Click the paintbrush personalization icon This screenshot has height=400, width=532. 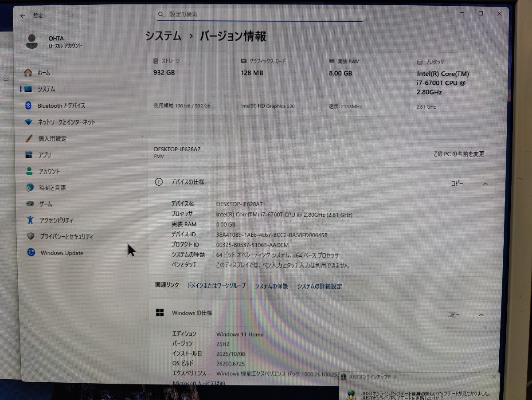pos(29,138)
